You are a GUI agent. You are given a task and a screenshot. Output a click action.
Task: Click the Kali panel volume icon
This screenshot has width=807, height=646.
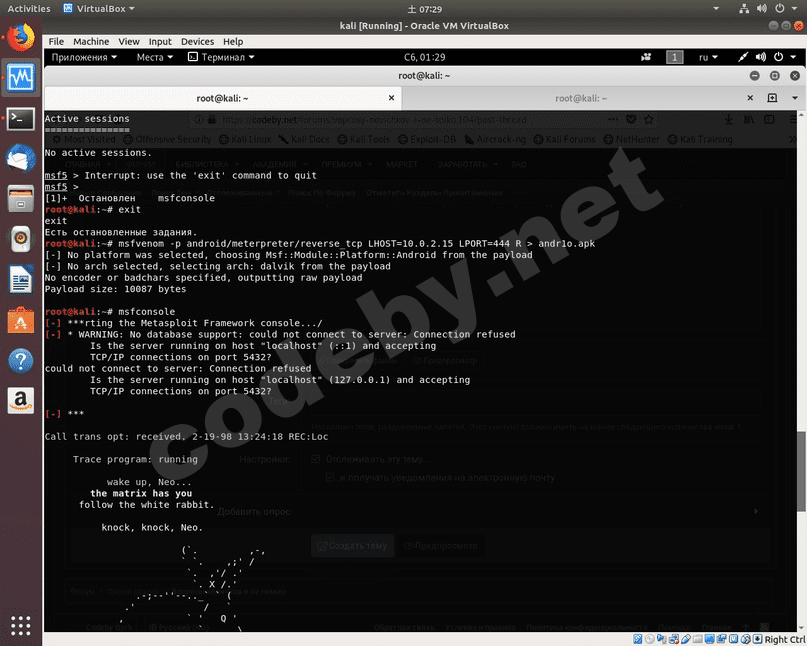click(761, 57)
